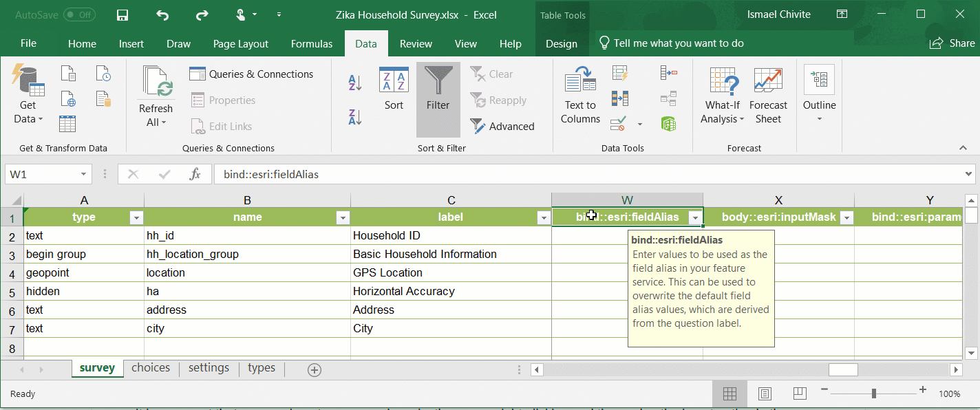Viewport: 980px width, 410px height.
Task: Open the type column filter dropdown
Action: click(136, 217)
